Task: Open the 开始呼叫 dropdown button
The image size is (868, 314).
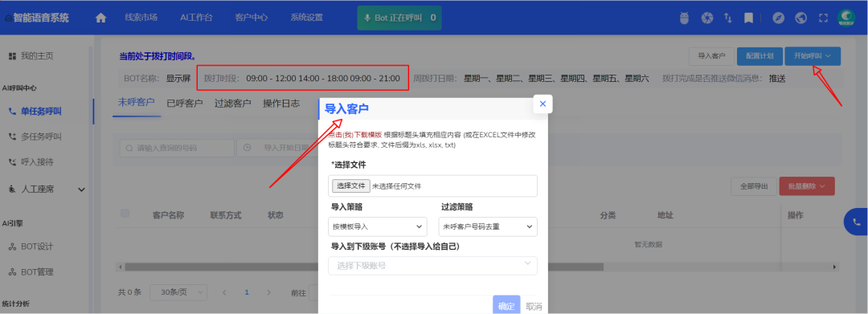Action: coord(813,56)
